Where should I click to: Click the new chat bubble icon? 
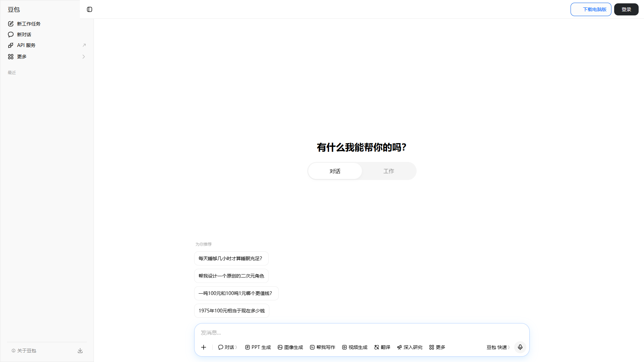coord(11,35)
